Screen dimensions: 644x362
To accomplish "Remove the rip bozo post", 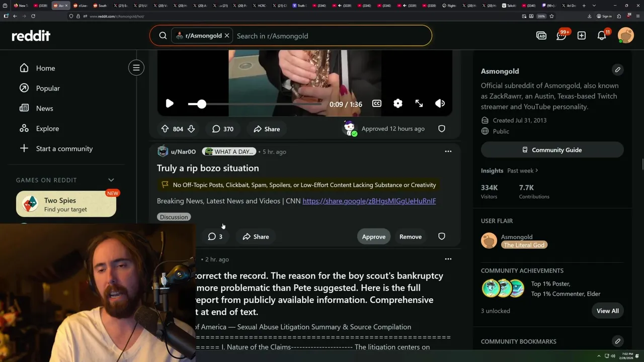I will 411,237.
